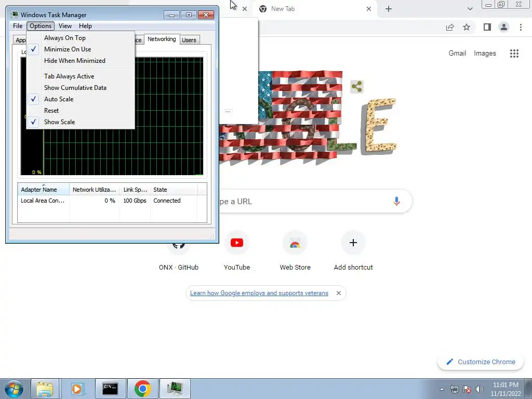Open the taskbar clock and date
The height and width of the screenshot is (399, 532).
tap(506, 389)
